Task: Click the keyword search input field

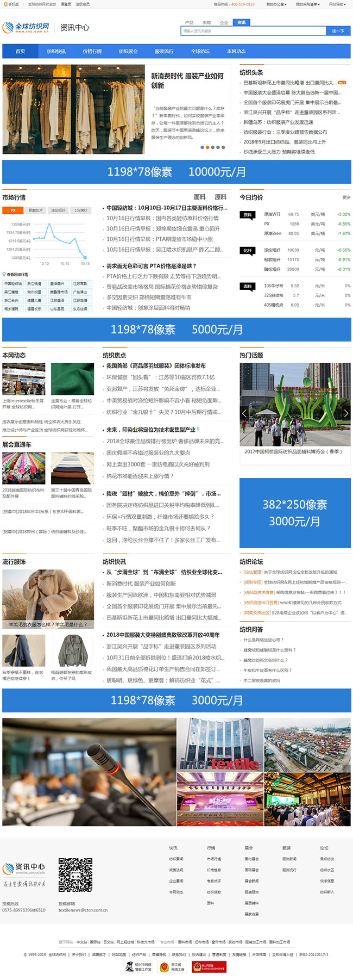Action: [253, 31]
